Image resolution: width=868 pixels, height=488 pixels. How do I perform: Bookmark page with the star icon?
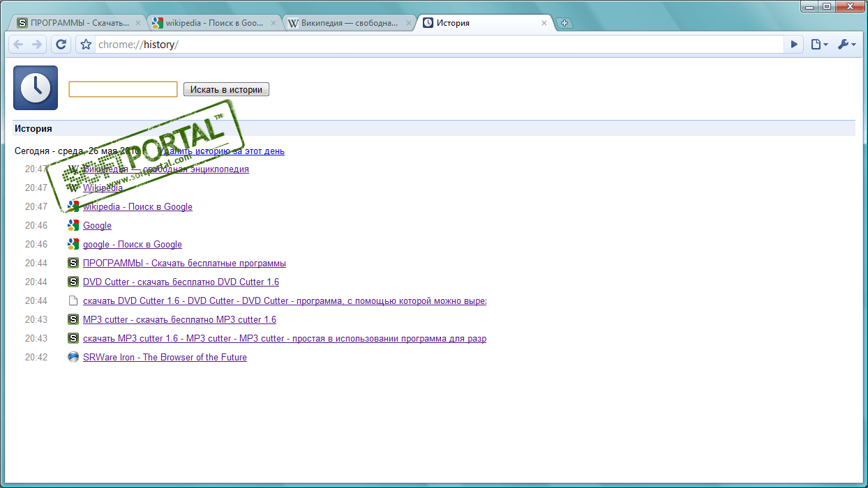click(86, 45)
